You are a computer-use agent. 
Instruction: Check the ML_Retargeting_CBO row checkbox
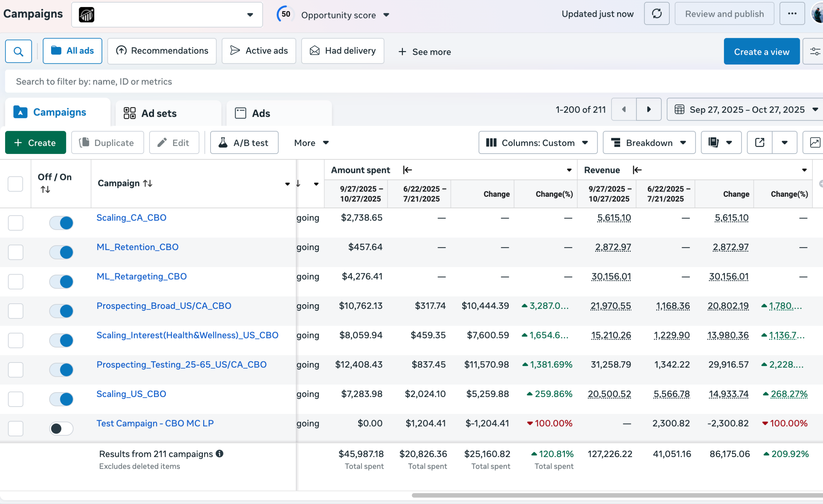(15, 282)
